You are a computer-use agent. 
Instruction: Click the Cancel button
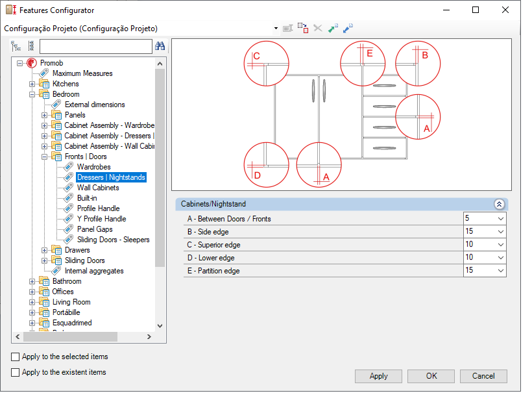click(483, 376)
